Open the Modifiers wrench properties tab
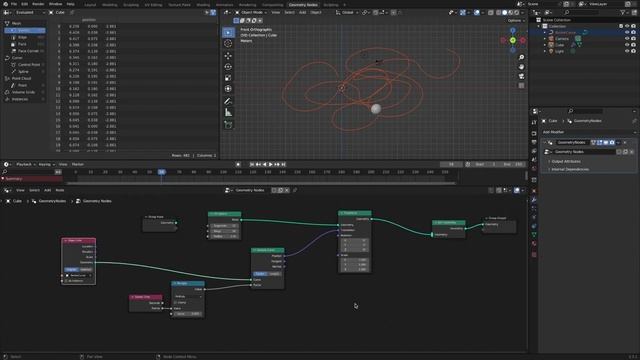This screenshot has height=360, width=640. pos(534,200)
